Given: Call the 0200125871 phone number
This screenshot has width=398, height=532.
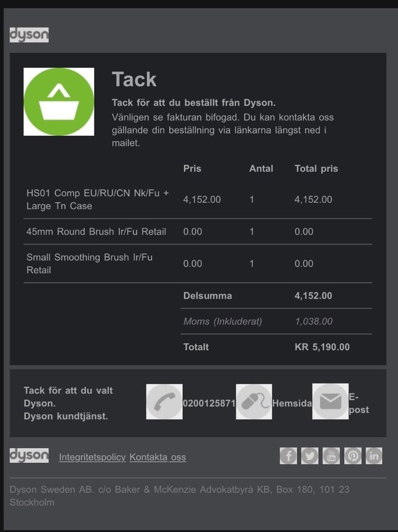Looking at the screenshot, I should (x=209, y=403).
